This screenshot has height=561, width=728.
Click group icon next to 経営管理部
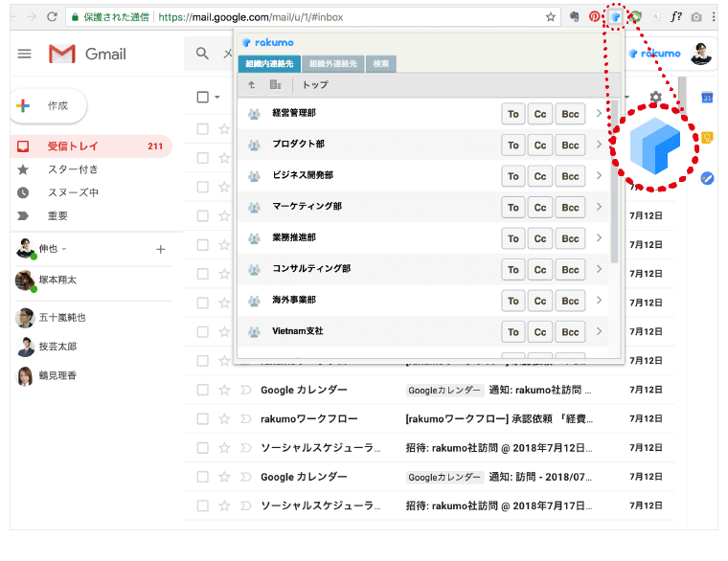(x=254, y=114)
